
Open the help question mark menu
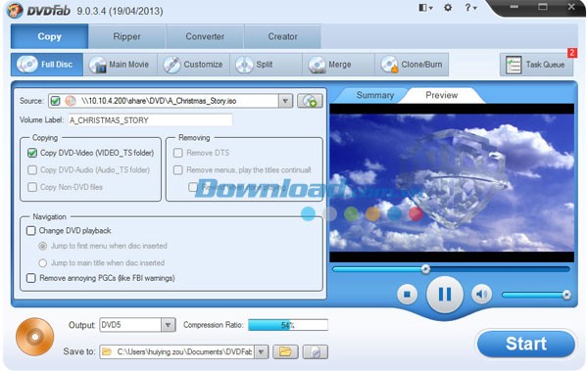pos(470,8)
